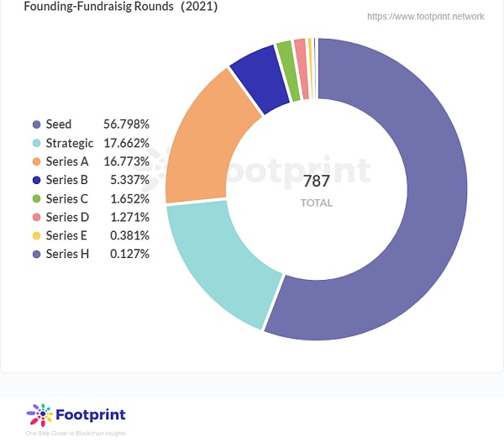Click the Series H legend dot
This screenshot has height=443, width=504.
[x=36, y=254]
